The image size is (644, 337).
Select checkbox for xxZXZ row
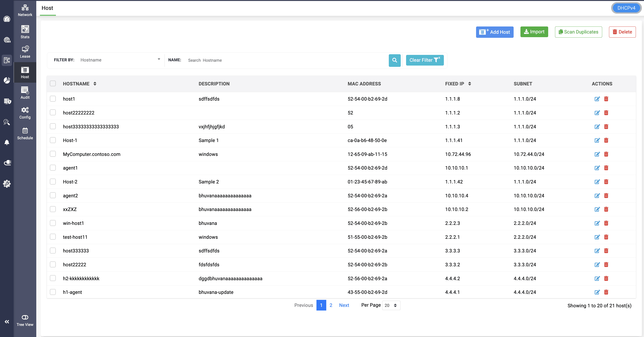pyautogui.click(x=53, y=209)
